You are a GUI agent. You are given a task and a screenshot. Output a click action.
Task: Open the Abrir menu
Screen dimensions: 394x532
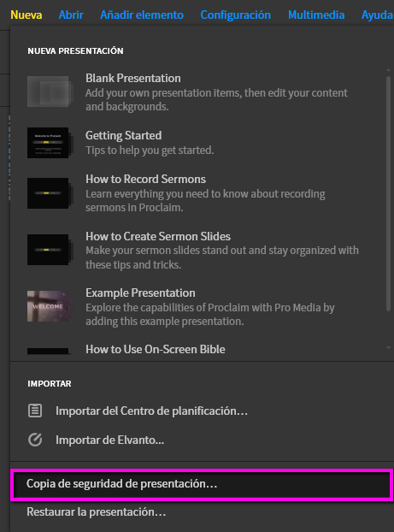(x=71, y=15)
